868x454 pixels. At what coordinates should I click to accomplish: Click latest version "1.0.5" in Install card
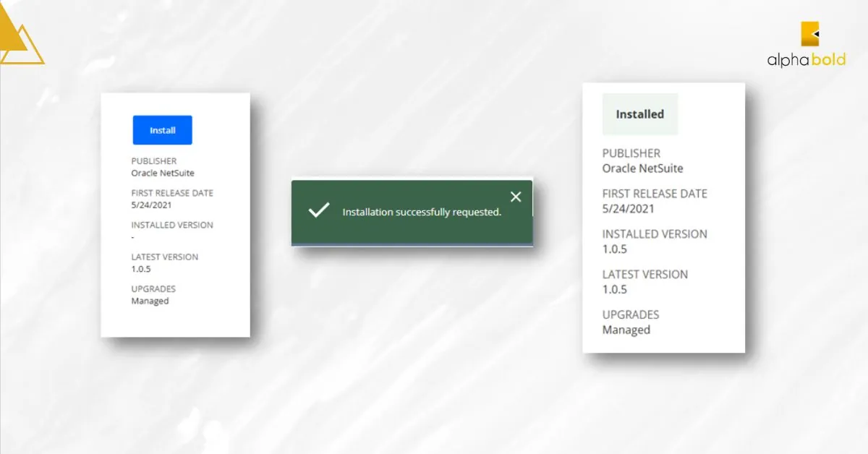[x=141, y=269]
